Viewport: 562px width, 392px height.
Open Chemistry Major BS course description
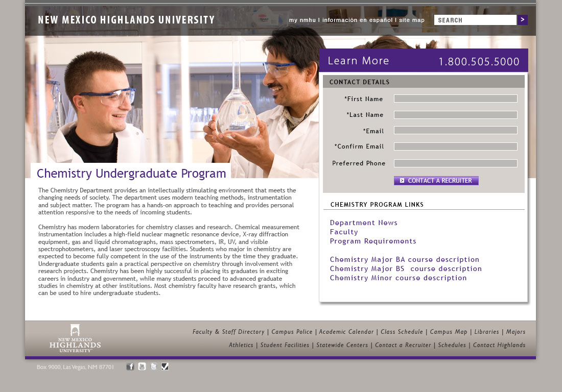[406, 269]
